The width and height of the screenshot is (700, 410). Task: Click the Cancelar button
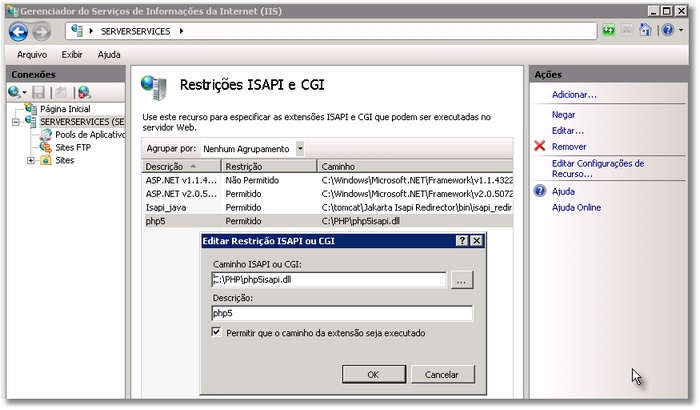442,374
